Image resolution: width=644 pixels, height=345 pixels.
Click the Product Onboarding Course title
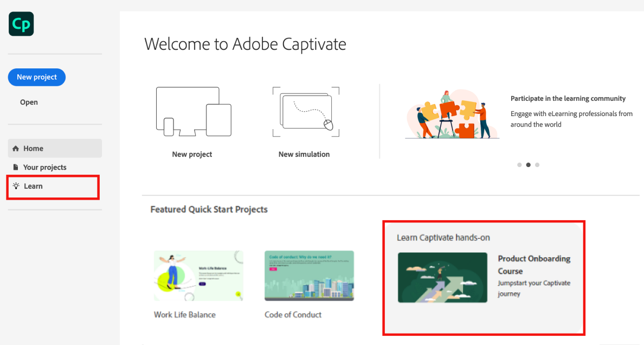tap(534, 265)
